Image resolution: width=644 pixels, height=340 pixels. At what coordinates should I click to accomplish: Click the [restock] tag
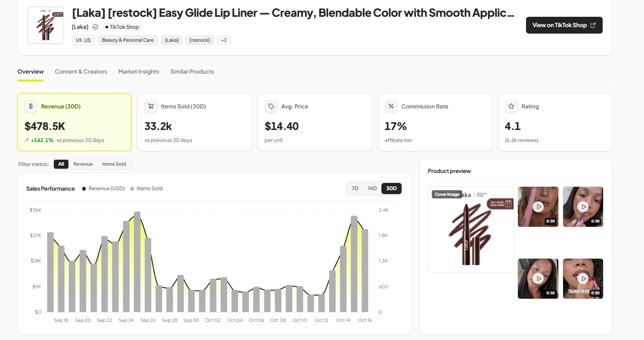click(x=200, y=40)
